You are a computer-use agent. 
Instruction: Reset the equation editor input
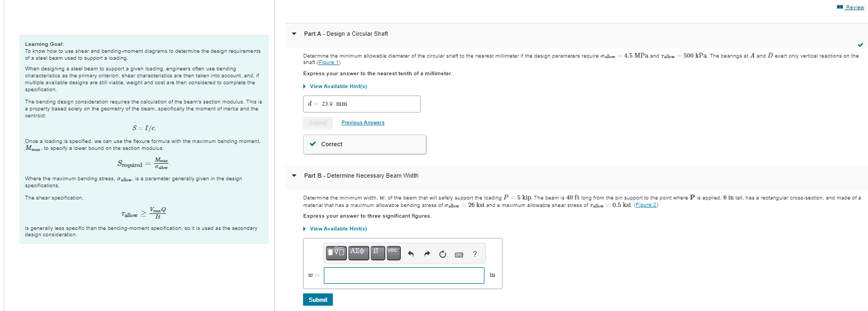click(442, 253)
